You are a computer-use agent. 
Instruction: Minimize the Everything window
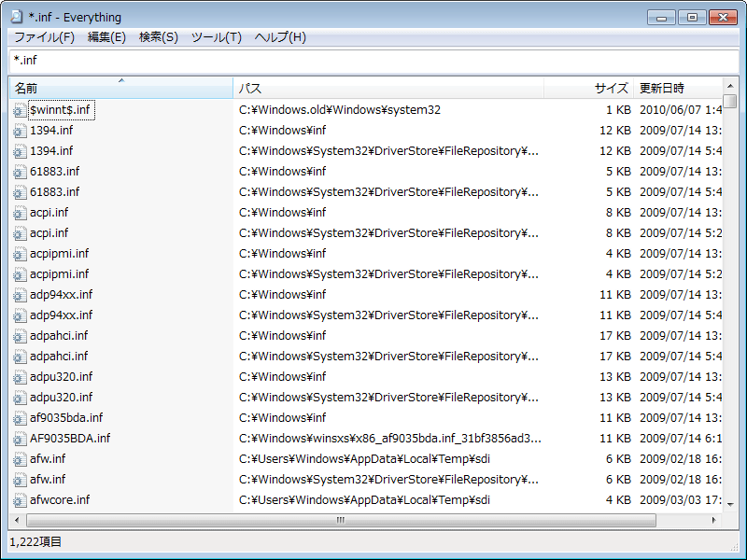(x=661, y=18)
